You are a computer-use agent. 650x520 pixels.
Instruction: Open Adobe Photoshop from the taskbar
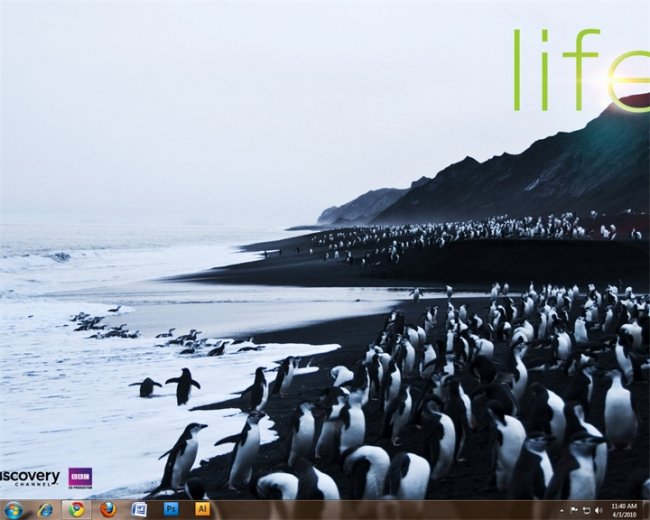(x=171, y=509)
